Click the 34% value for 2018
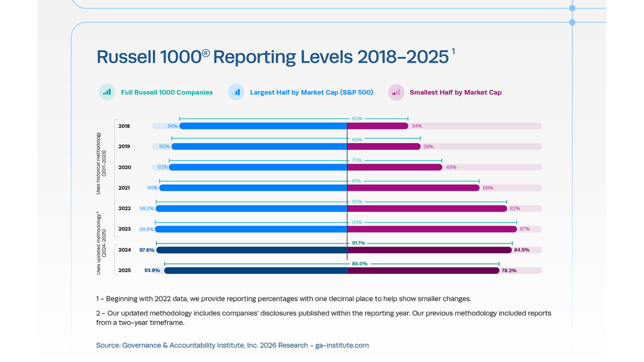 pos(417,126)
